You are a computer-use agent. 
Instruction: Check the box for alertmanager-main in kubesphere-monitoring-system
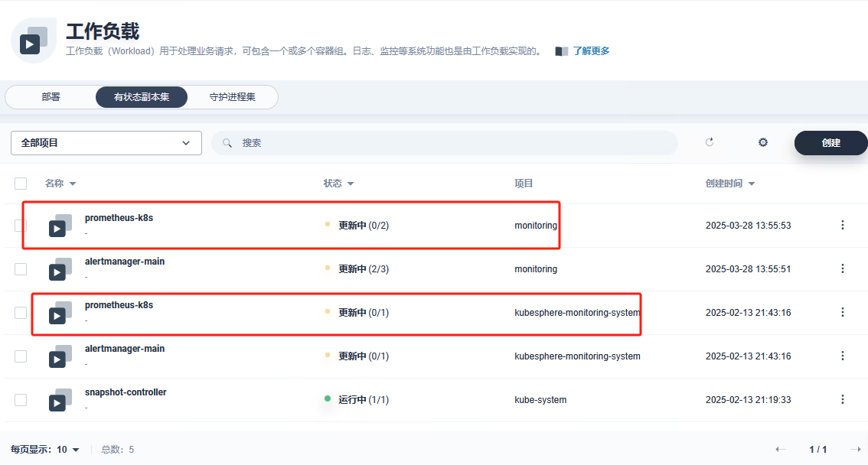pos(21,356)
